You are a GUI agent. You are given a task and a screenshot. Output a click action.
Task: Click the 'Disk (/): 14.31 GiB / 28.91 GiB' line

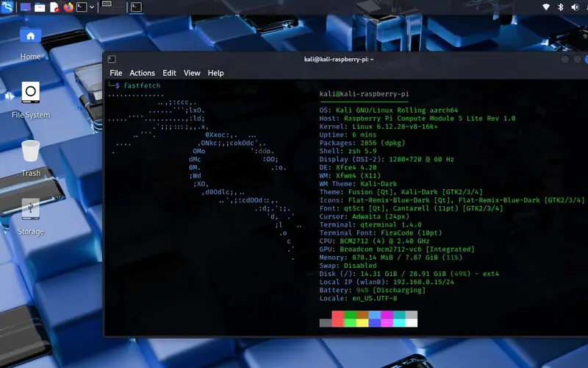tap(409, 274)
